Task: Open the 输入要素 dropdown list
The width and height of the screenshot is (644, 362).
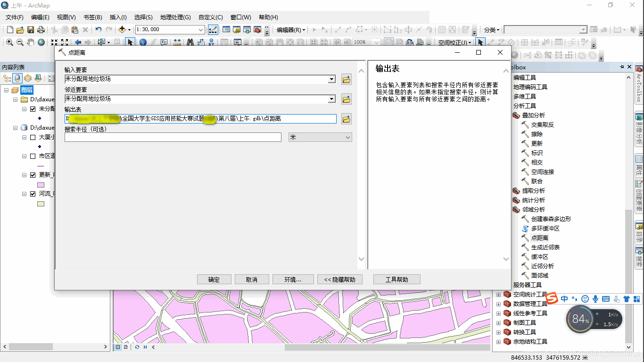Action: pyautogui.click(x=332, y=79)
